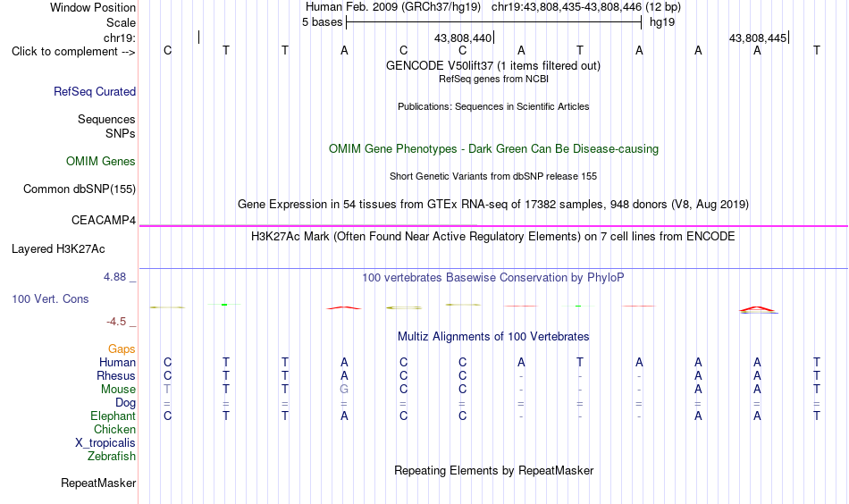
Task: Click the G base in the Mouse row
Action: [x=344, y=390]
